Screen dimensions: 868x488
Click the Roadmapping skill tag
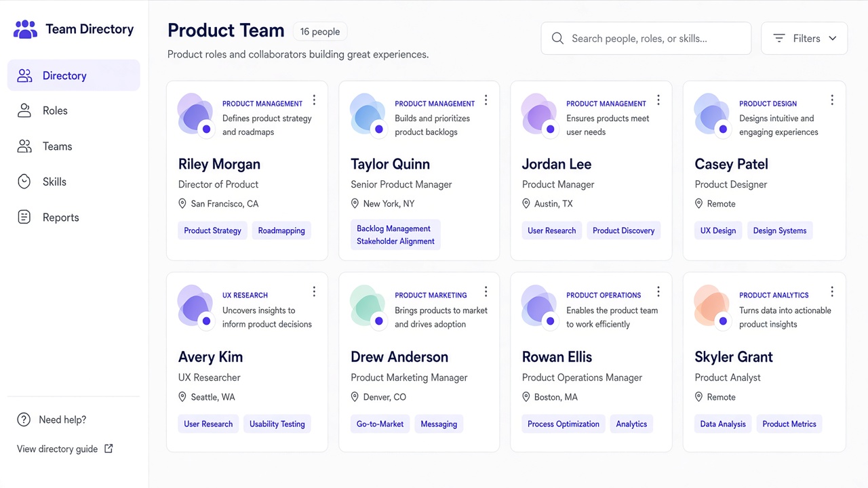(x=281, y=230)
